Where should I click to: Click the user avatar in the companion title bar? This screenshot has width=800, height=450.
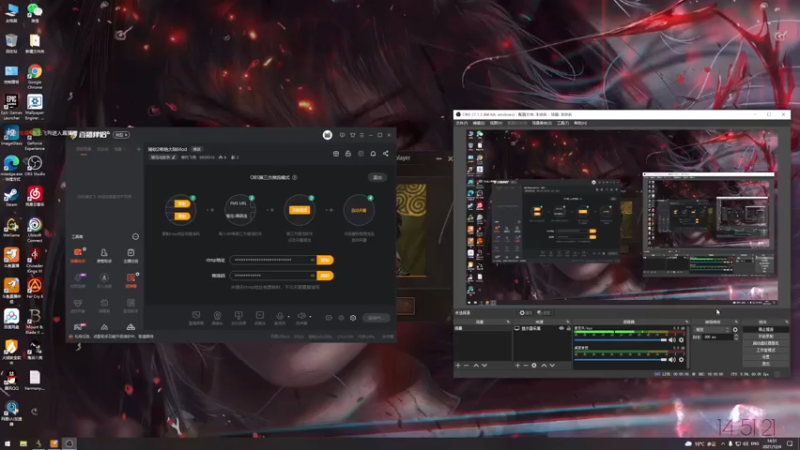pyautogui.click(x=328, y=135)
